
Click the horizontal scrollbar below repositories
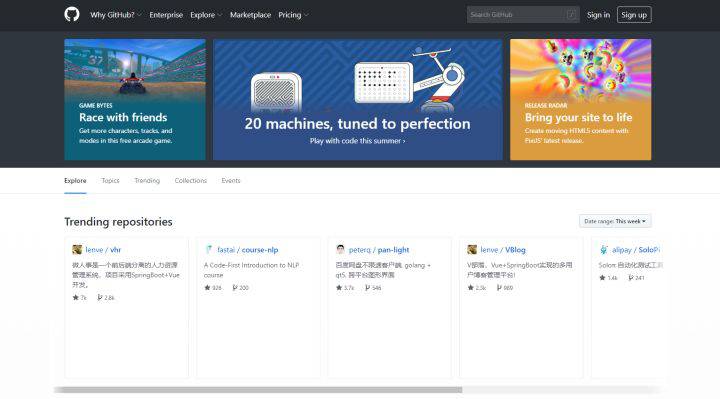tap(258, 390)
